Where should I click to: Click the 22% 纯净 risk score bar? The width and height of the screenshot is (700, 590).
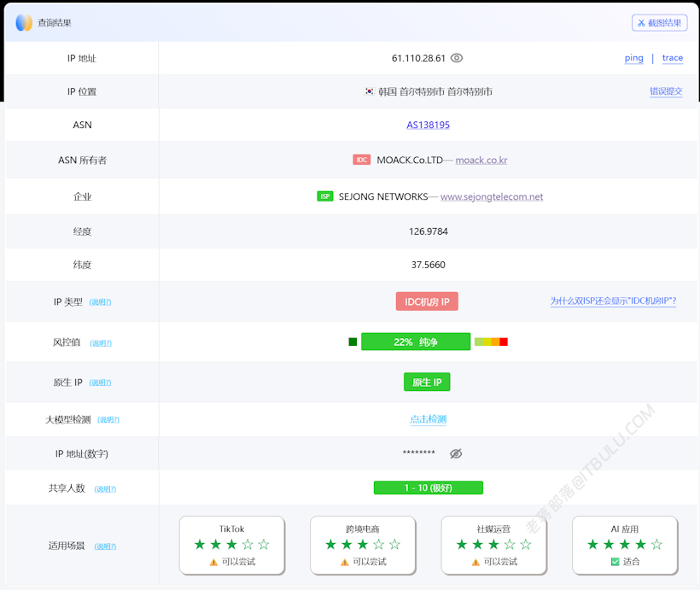click(416, 342)
